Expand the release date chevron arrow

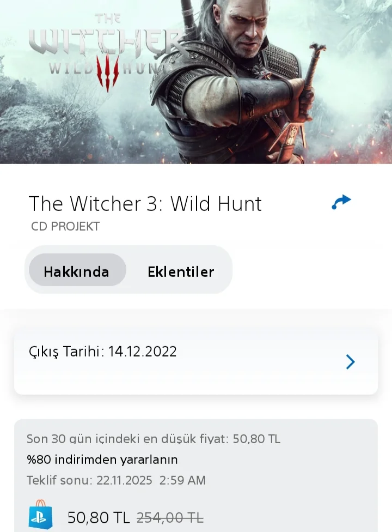[350, 362]
